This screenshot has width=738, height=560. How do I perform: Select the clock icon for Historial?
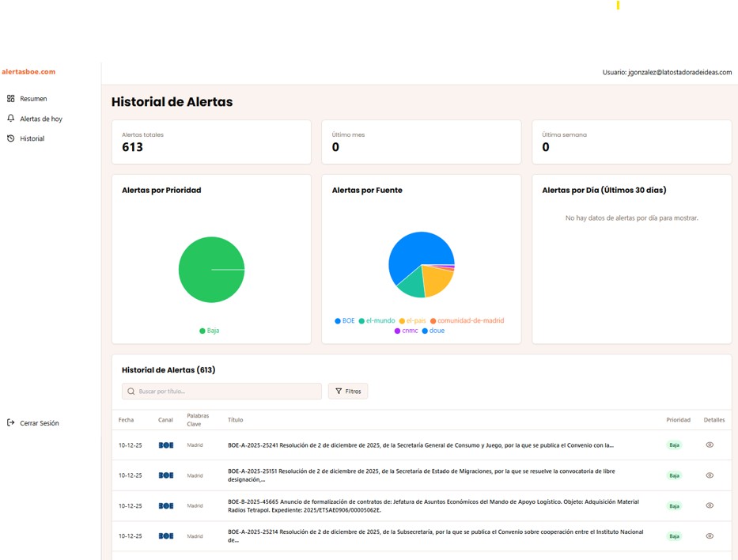coord(10,138)
